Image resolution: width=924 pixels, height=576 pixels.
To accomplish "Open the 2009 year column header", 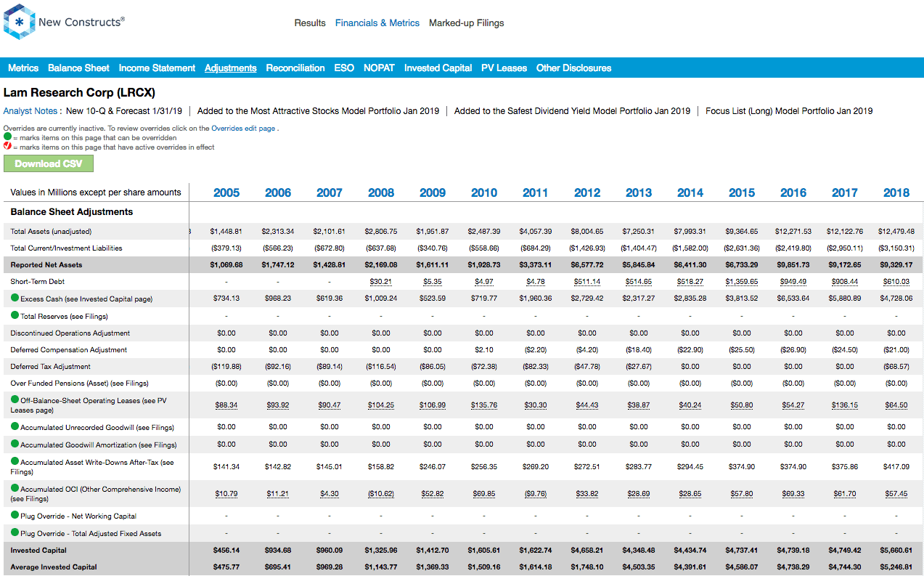I will point(433,192).
